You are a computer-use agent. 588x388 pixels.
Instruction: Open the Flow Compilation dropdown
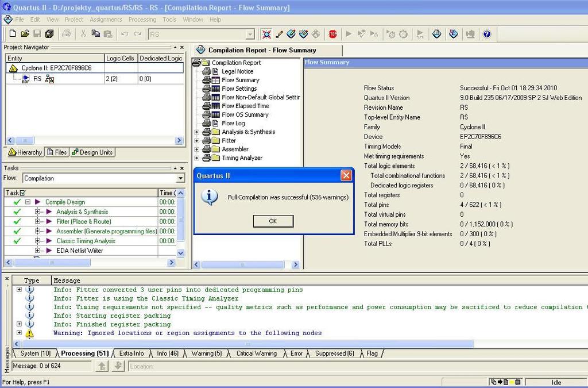(x=180, y=178)
